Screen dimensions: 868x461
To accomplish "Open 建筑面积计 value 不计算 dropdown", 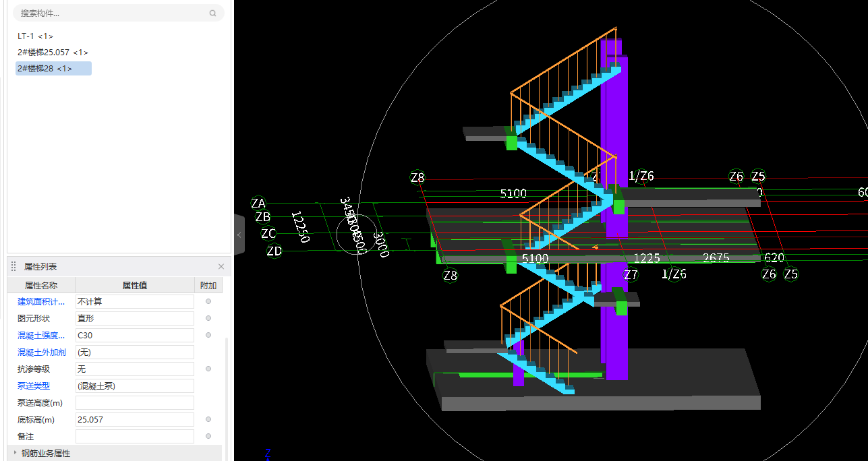I will coord(135,302).
